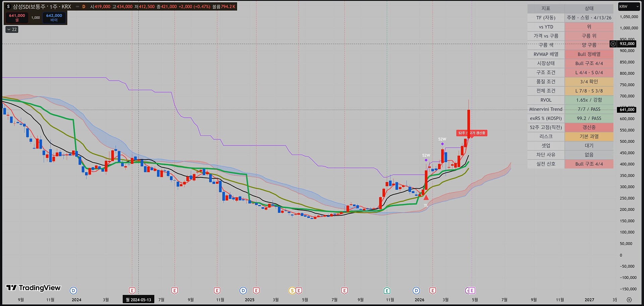
Task: Collapse the indicator legend showing 22
Action: coord(12,30)
